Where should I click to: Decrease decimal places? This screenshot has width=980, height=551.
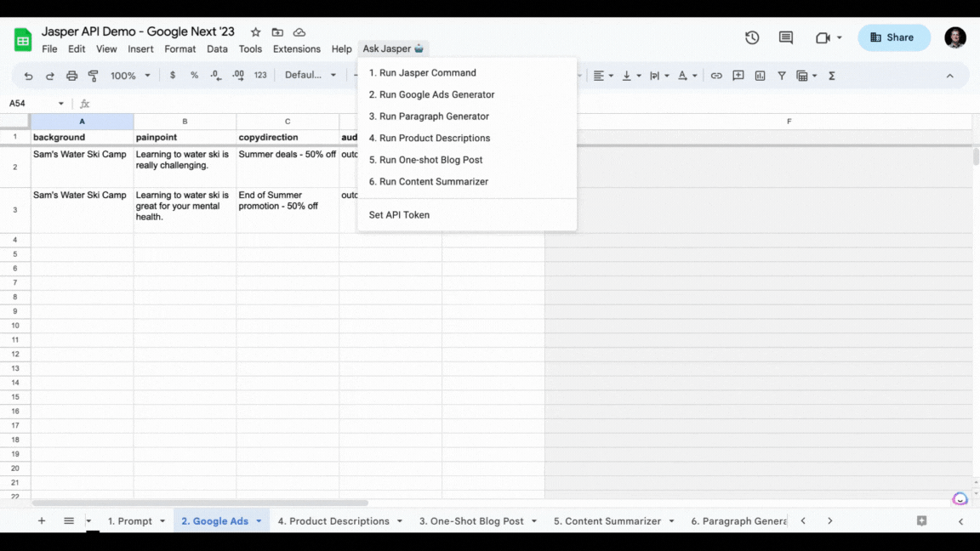tap(215, 75)
